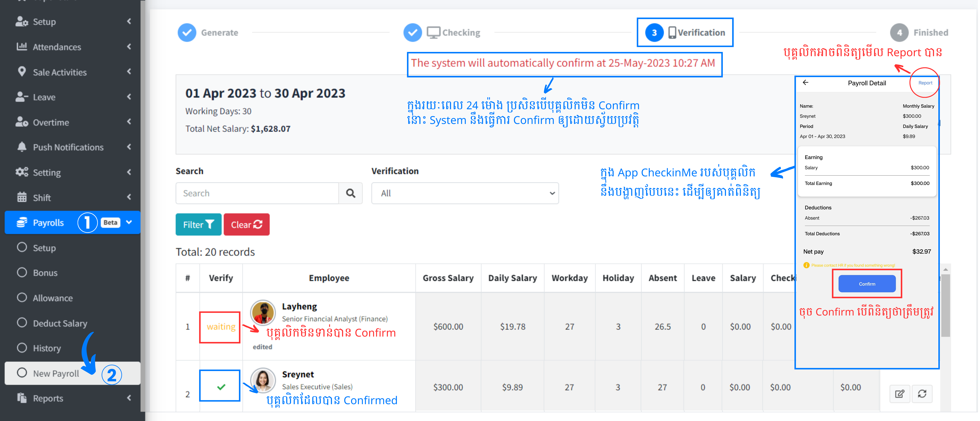980x421 pixels.
Task: Select the Payrolls Setup submenu radio
Action: click(22, 247)
